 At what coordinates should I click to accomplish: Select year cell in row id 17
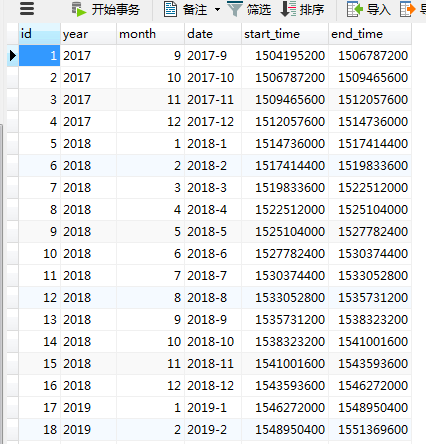pos(89,408)
